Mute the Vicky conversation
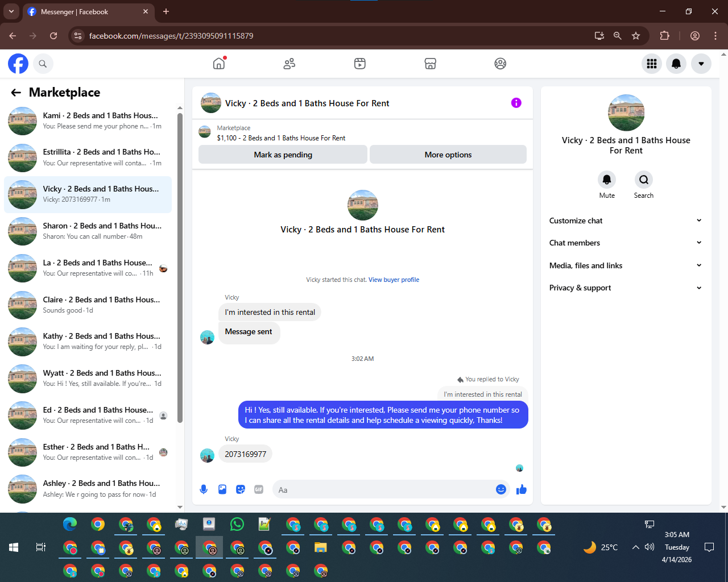Image resolution: width=728 pixels, height=582 pixels. 607,180
